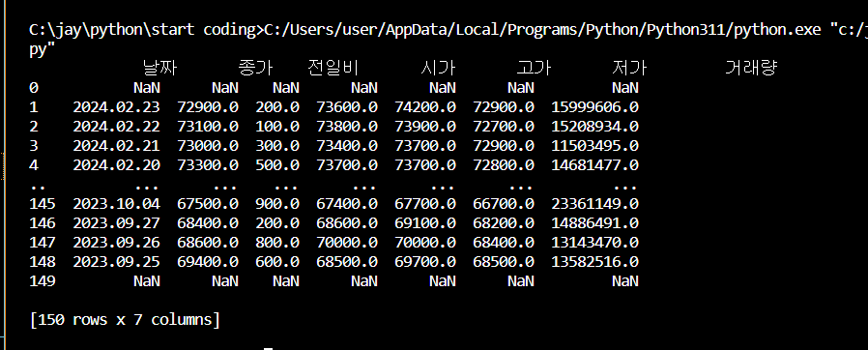Image resolution: width=868 pixels, height=350 pixels.
Task: Click the change value 100.0
Action: pos(277,127)
